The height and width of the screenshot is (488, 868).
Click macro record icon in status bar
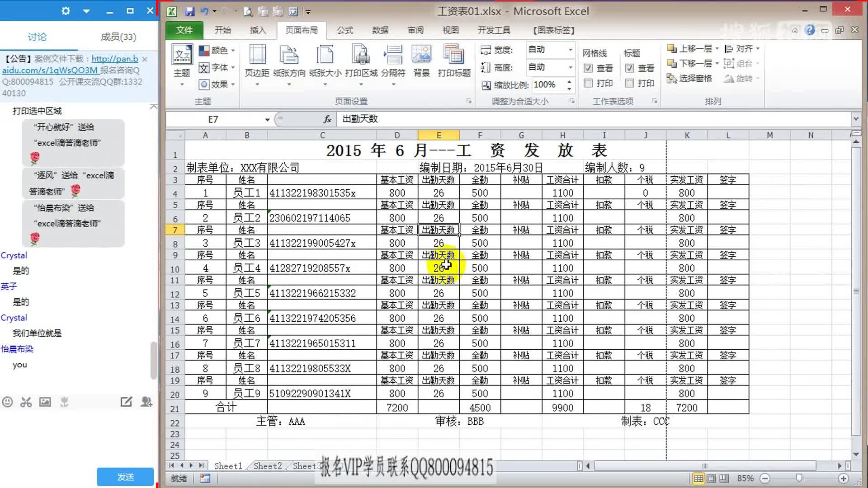[205, 478]
